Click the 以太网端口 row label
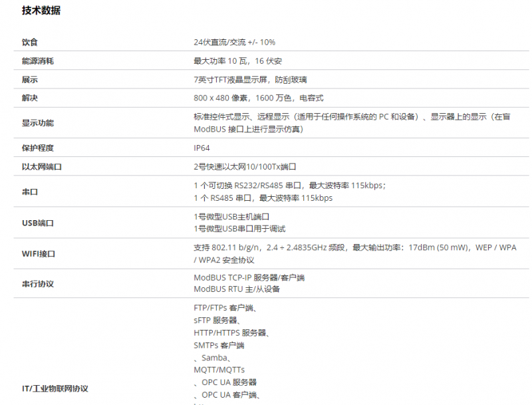 (x=41, y=167)
